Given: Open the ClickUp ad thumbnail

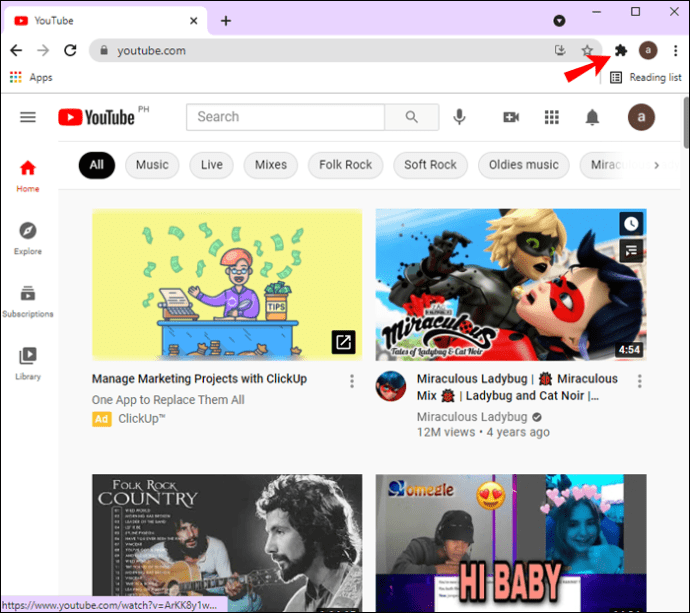Looking at the screenshot, I should coord(227,285).
